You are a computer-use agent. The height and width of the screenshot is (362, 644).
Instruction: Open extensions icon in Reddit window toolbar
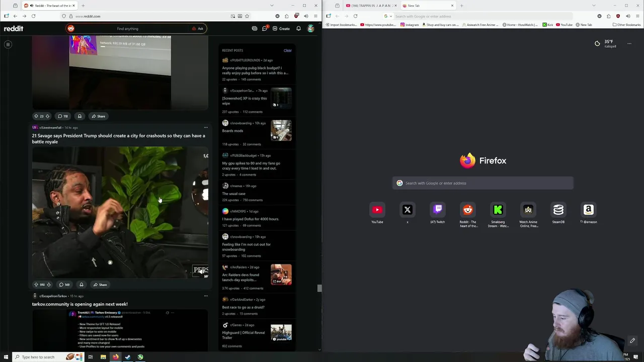coord(286,16)
